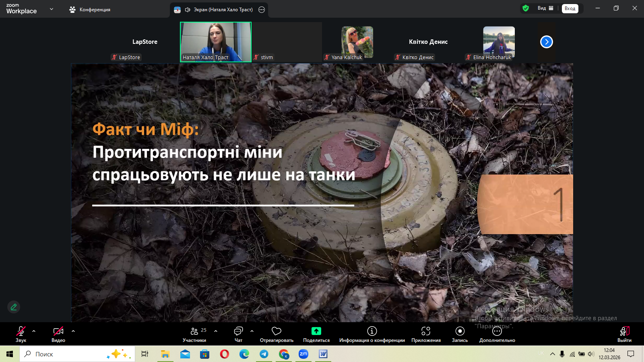
Task: Click the Вход sign-in button
Action: [x=570, y=8]
